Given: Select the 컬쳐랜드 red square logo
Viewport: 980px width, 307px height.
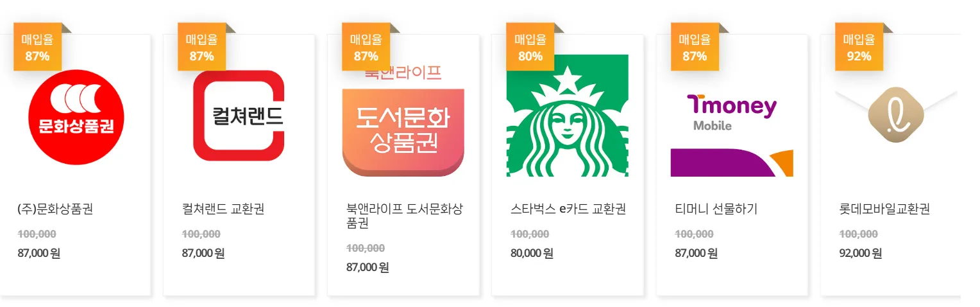Looking at the screenshot, I should point(239,116).
